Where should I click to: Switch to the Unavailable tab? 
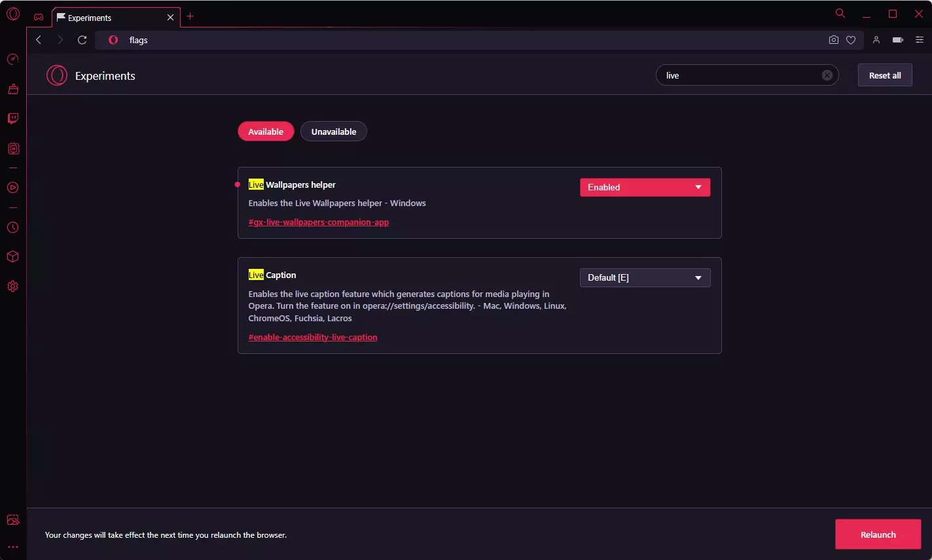tap(334, 131)
